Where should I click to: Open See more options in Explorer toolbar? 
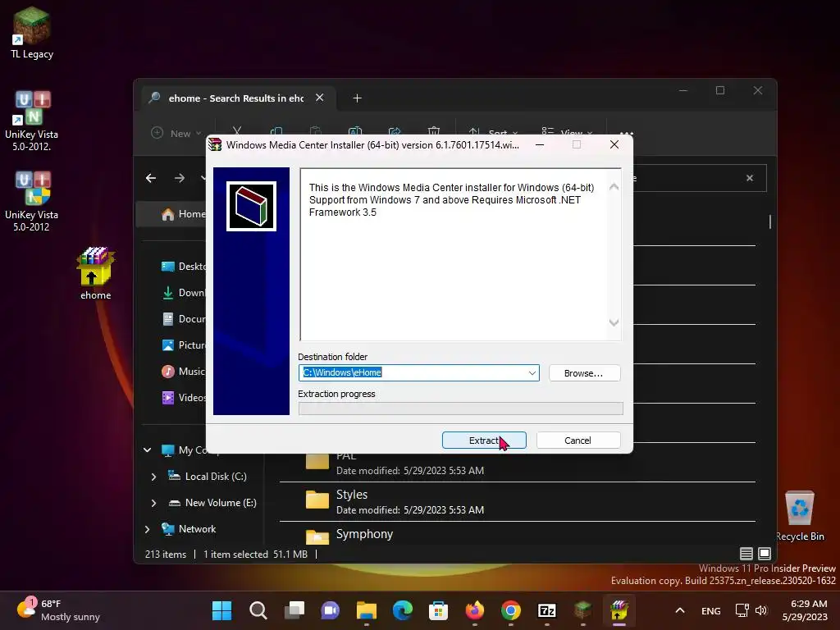coord(626,134)
